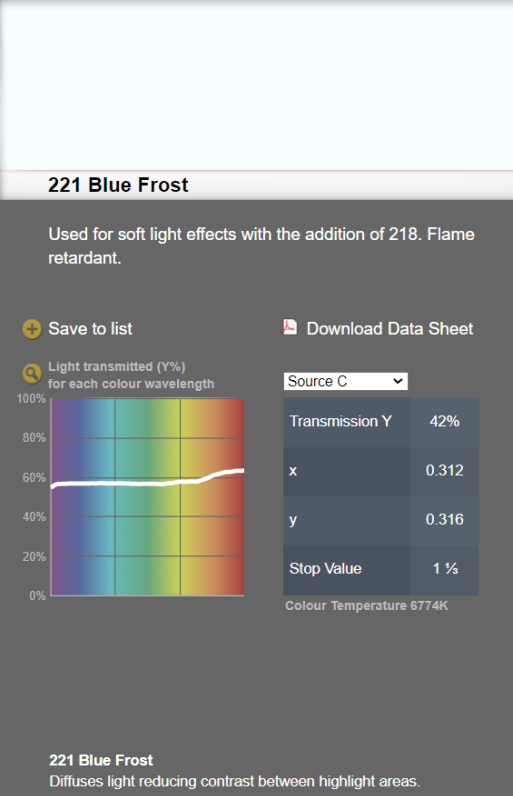The height and width of the screenshot is (796, 513).
Task: Click the dropdown arrow on Source C selector
Action: pos(398,381)
